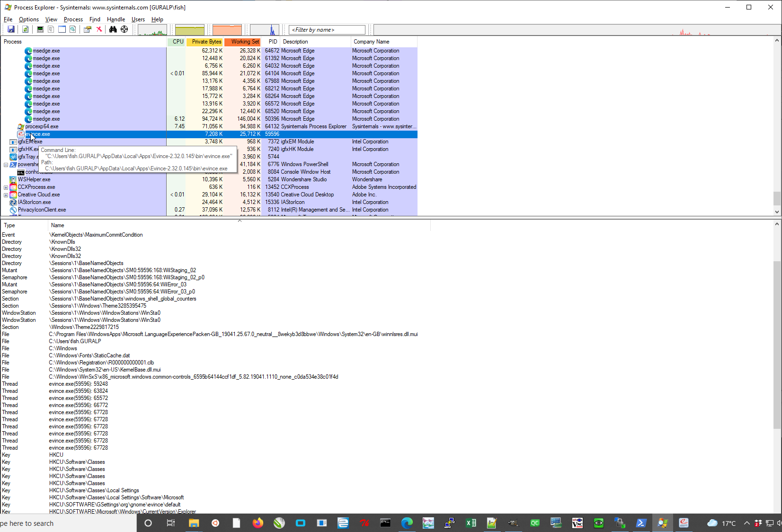
Task: Show hidden system tray icons
Action: 747,523
